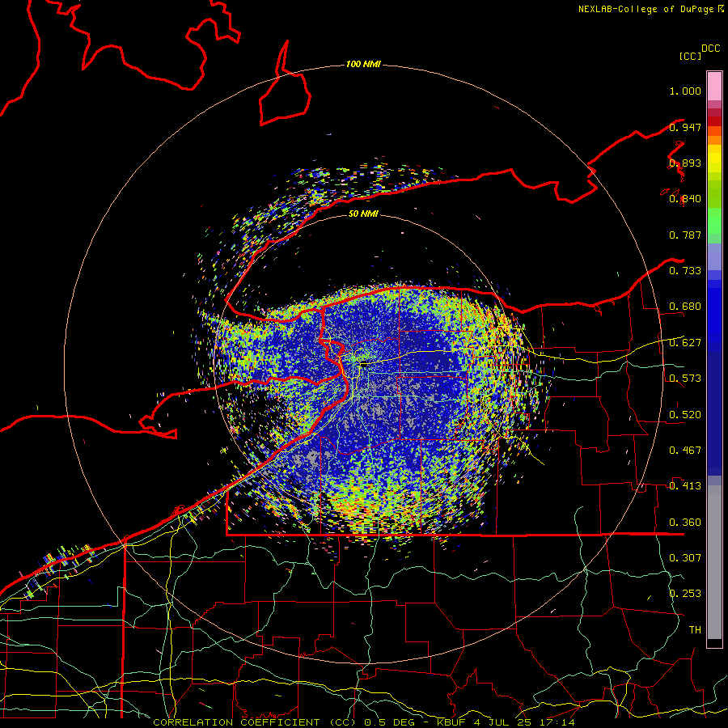The width and height of the screenshot is (728, 728).
Task: Click the 100 NMI range ring label
Action: click(363, 64)
